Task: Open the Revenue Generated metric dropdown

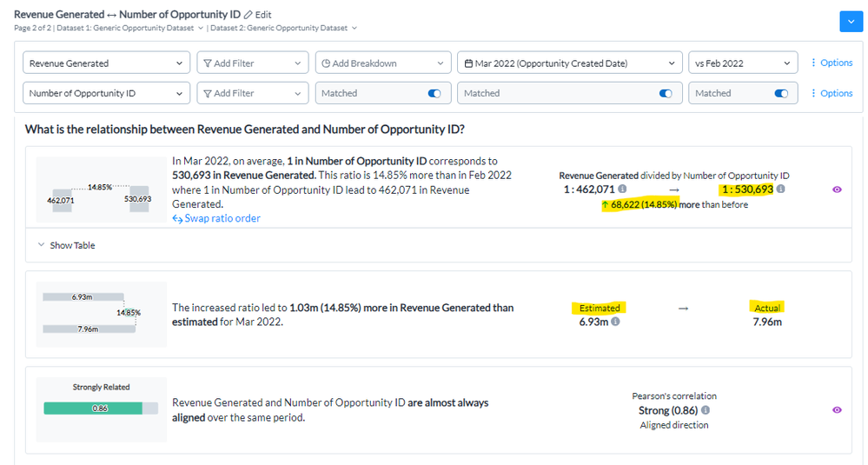Action: 106,63
